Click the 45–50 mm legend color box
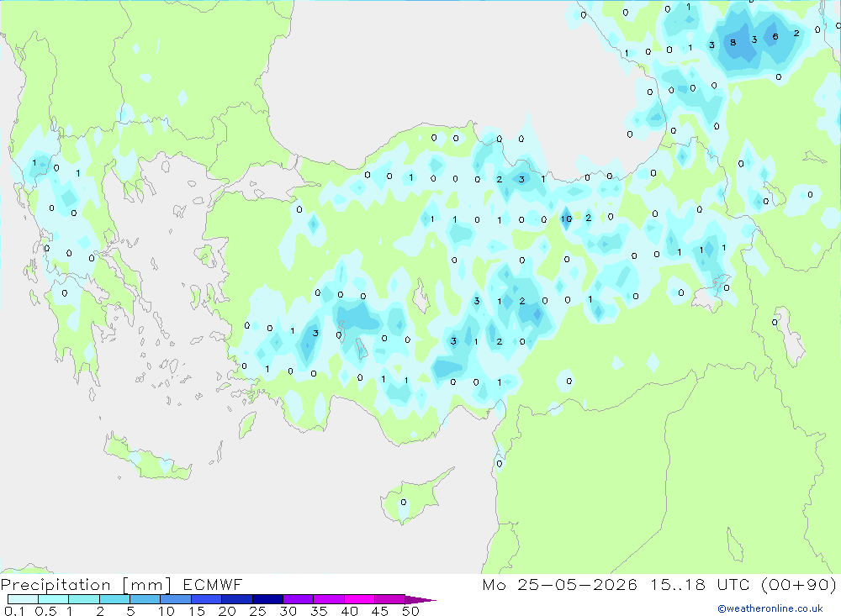Image resolution: width=841 pixels, height=616 pixels. coord(389,599)
